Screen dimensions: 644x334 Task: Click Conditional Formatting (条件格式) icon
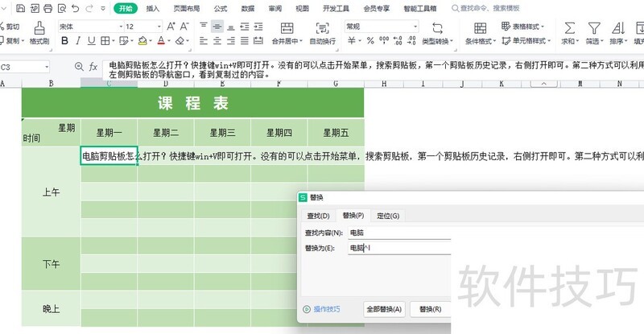coord(480,28)
